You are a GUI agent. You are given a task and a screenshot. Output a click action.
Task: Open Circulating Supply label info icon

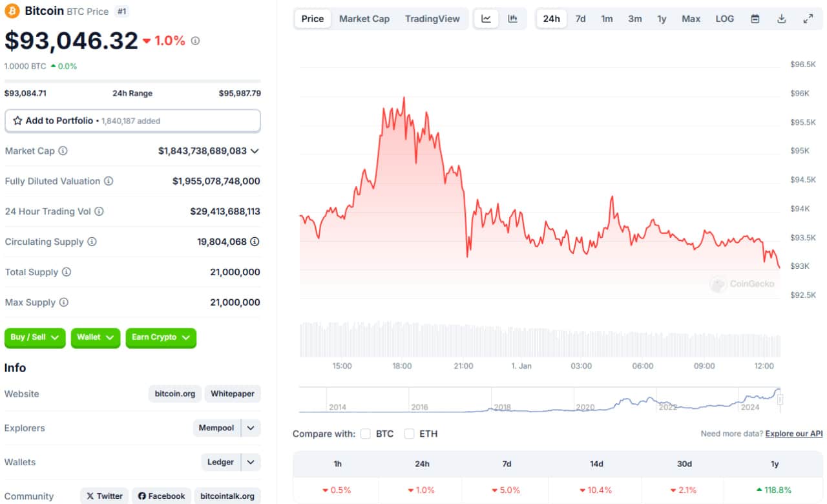[92, 242]
